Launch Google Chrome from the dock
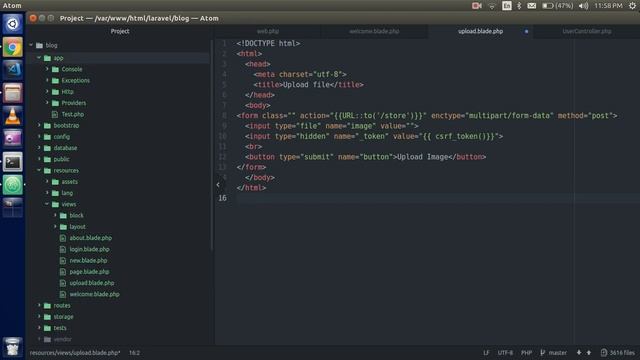640x360 pixels. coord(13,47)
